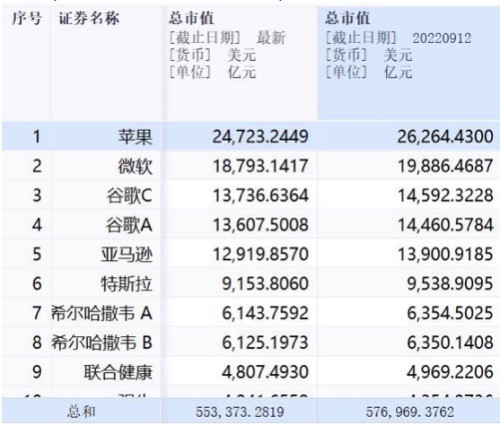Click 12,919.8570 in 亚马逊 row

click(260, 254)
